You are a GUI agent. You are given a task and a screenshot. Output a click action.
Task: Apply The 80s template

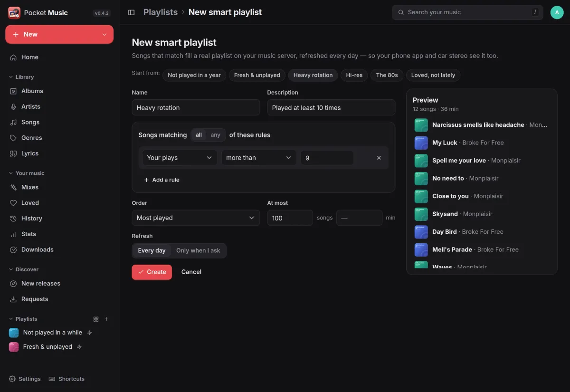[387, 75]
